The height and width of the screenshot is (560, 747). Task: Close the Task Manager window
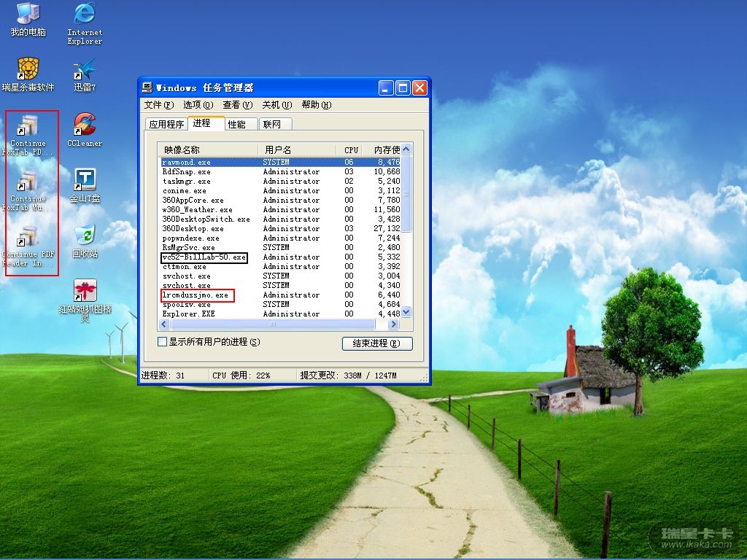[419, 87]
